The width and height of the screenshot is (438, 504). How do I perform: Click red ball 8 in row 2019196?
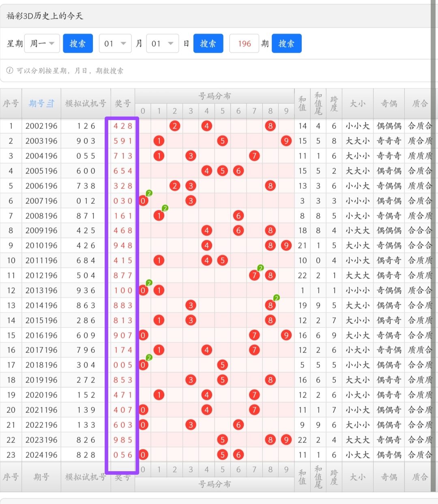(271, 380)
